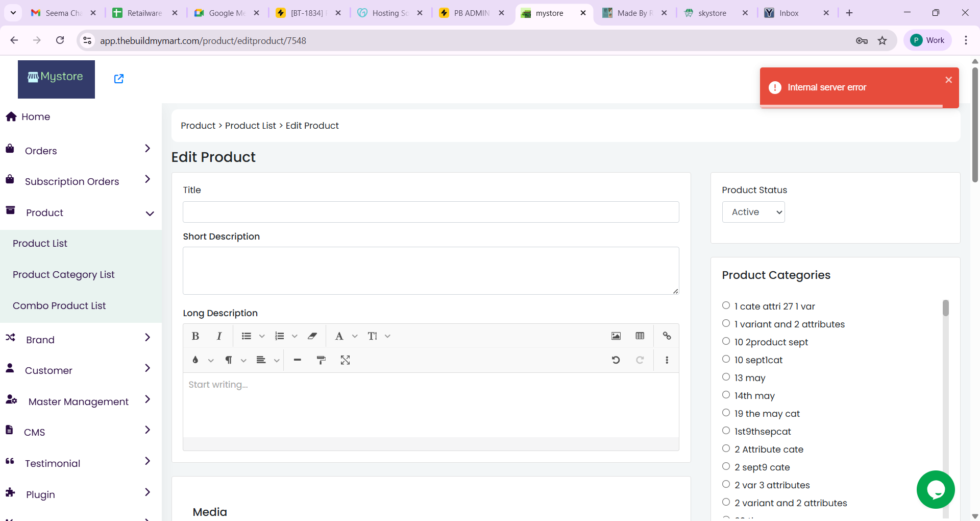Select category 10 2product sept
The image size is (980, 521).
click(x=726, y=341)
